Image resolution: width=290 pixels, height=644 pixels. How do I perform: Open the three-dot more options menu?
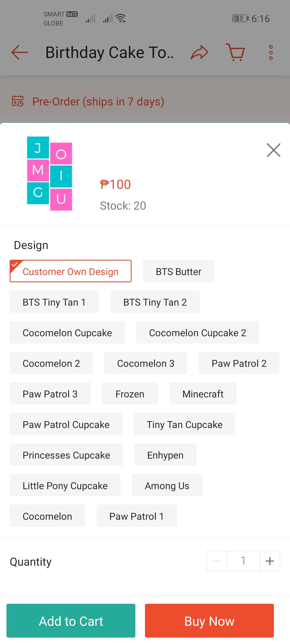pyautogui.click(x=271, y=52)
